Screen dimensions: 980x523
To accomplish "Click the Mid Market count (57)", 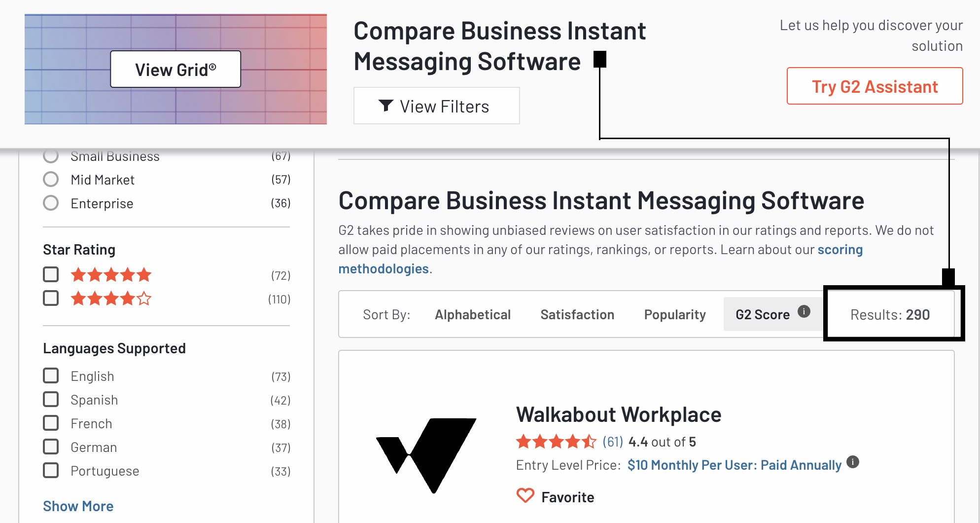I will [x=280, y=179].
